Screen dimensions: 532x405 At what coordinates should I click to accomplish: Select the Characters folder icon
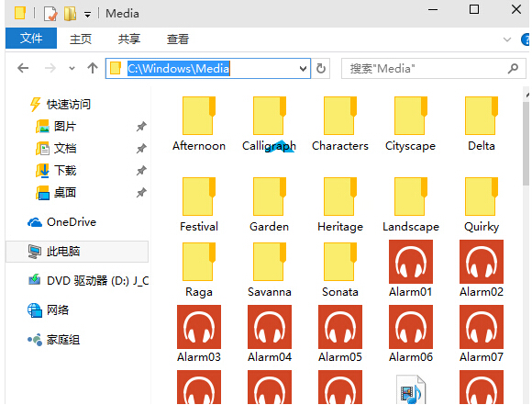pos(339,116)
